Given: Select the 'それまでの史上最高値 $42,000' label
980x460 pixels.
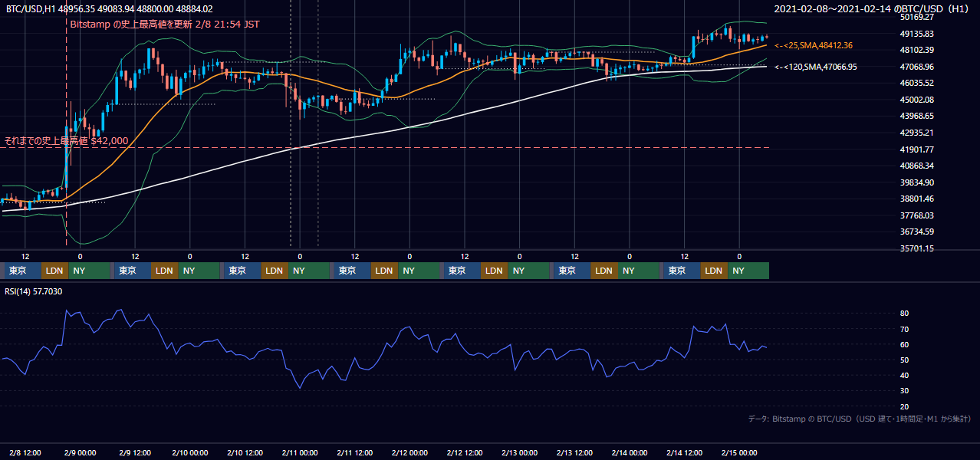Looking at the screenshot, I should point(66,140).
